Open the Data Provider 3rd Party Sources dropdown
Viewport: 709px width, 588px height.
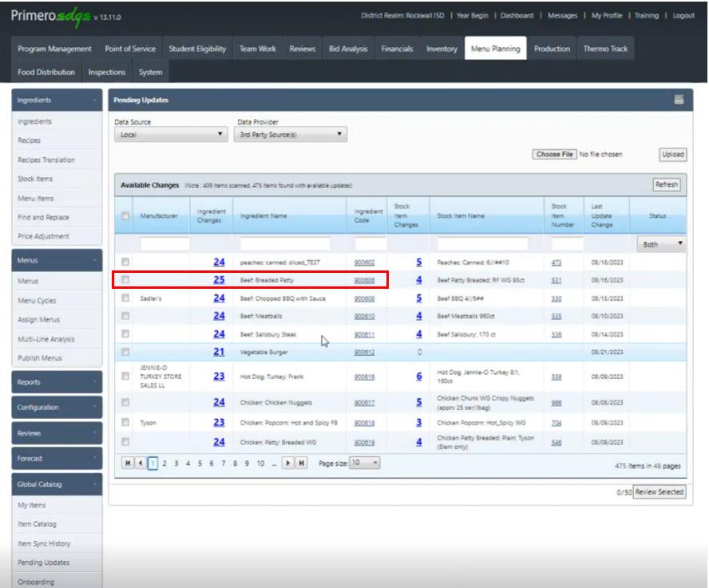pyautogui.click(x=289, y=134)
